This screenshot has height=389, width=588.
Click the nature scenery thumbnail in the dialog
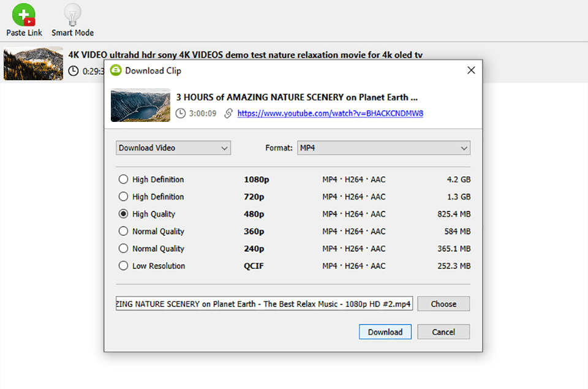140,105
